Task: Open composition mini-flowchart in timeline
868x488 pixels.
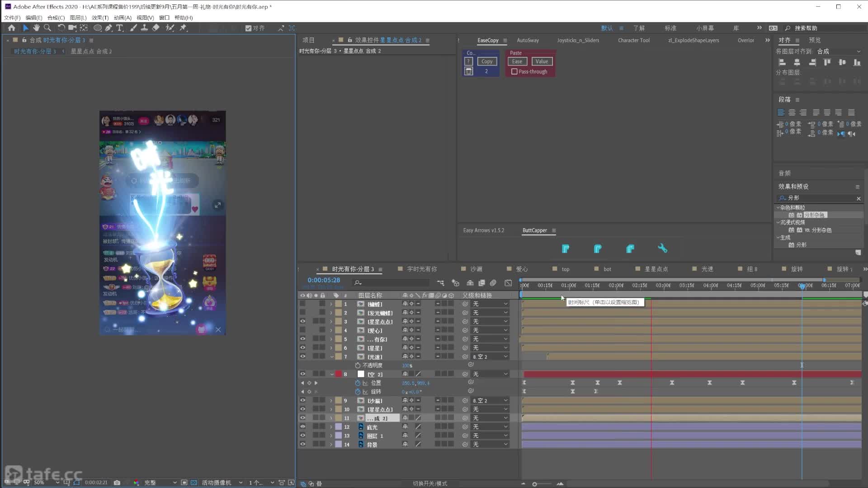Action: (440, 283)
